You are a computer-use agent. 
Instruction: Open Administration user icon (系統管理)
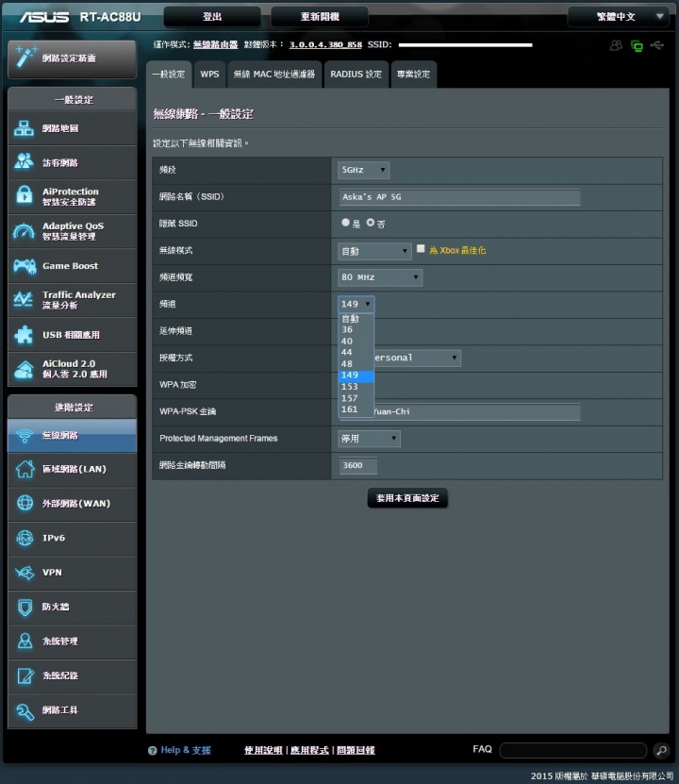pos(25,641)
